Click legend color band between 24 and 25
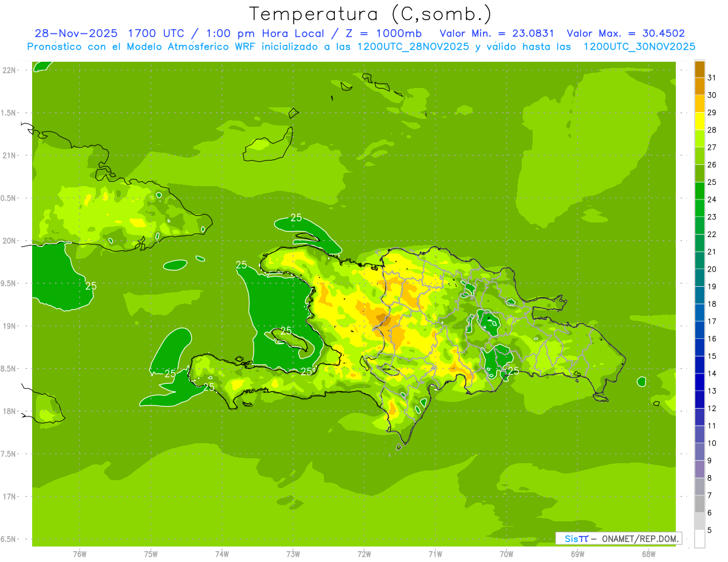This screenshot has height=562, width=728. pyautogui.click(x=699, y=191)
